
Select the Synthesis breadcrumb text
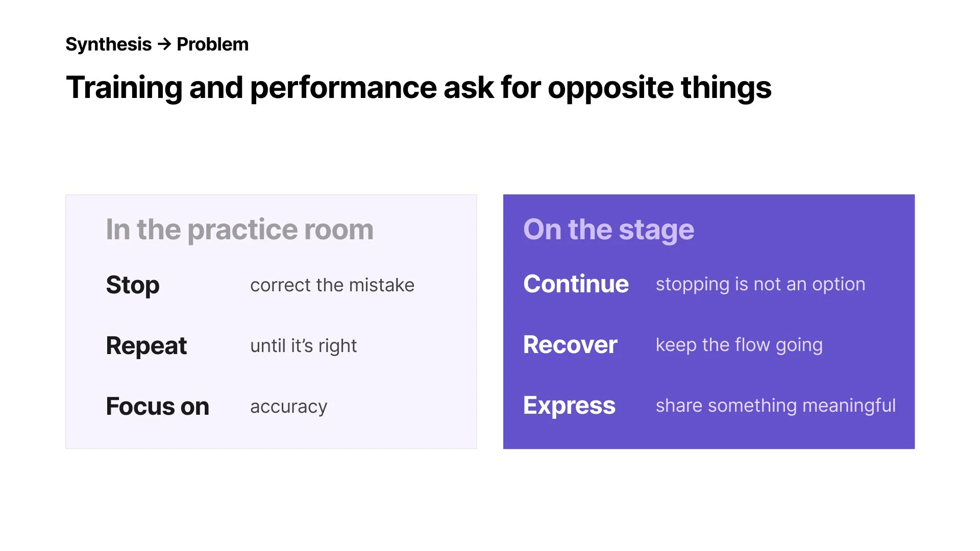coord(109,44)
